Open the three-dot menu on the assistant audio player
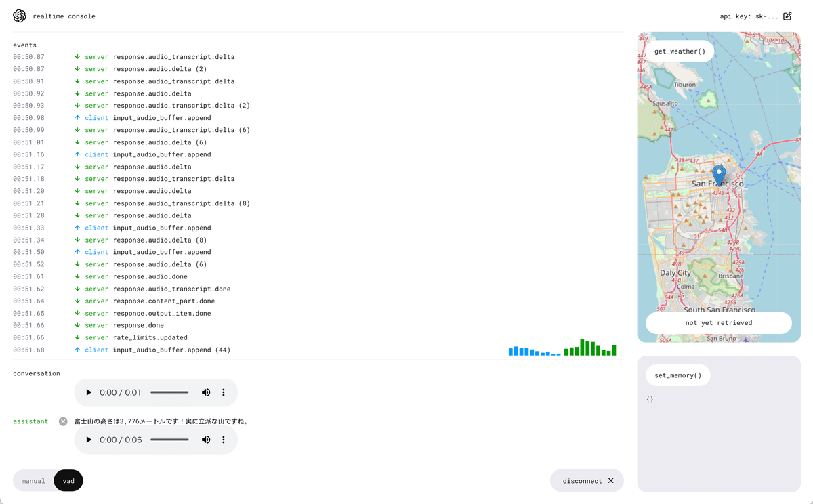The width and height of the screenshot is (813, 504). (x=224, y=440)
